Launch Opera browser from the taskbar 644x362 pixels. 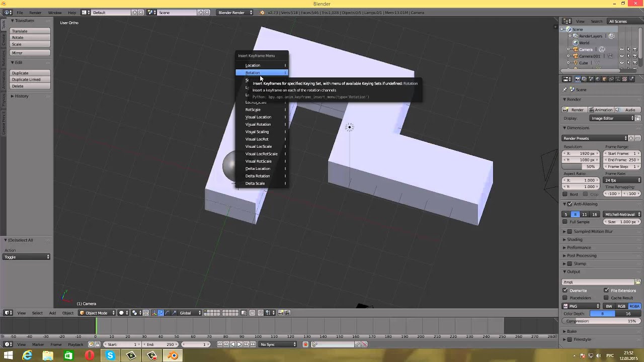pos(90,356)
